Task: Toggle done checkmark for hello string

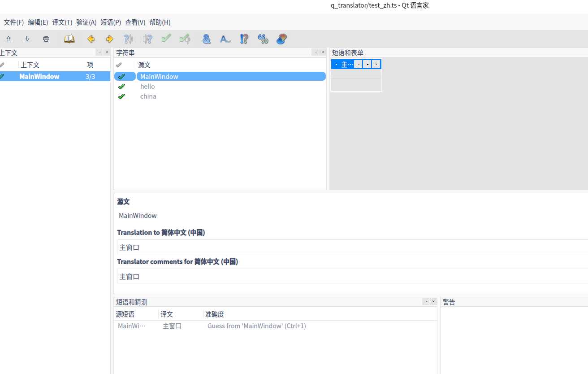Action: (121, 86)
